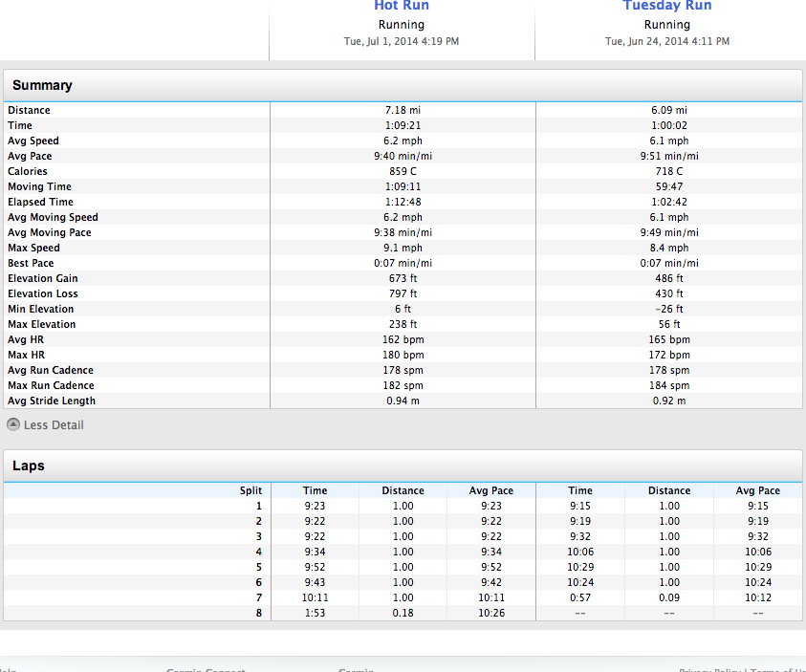The image size is (806, 672).
Task: Click Max Speed value 8.4 mph
Action: (x=668, y=249)
